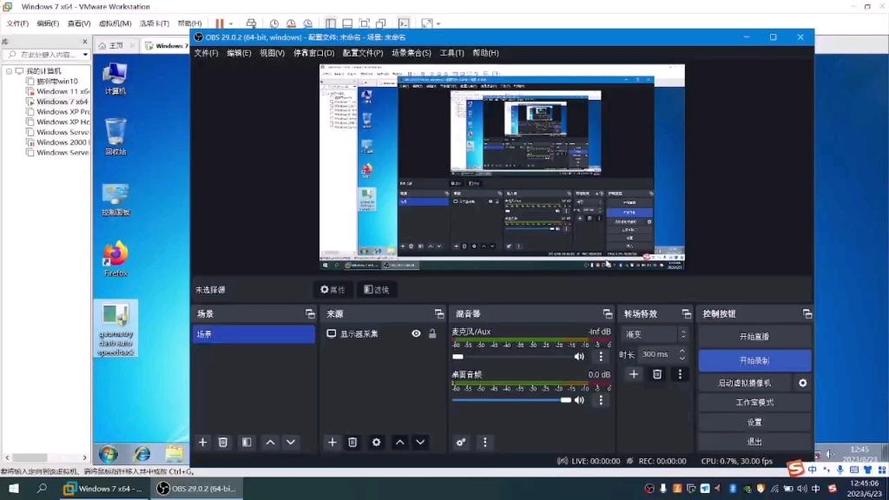Open the transition type dropdown

(x=654, y=334)
